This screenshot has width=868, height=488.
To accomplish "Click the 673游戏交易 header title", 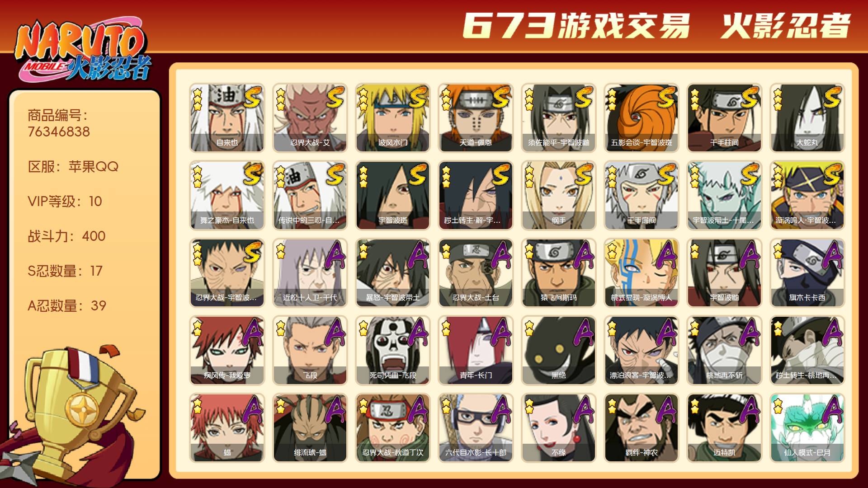I will pyautogui.click(x=576, y=26).
